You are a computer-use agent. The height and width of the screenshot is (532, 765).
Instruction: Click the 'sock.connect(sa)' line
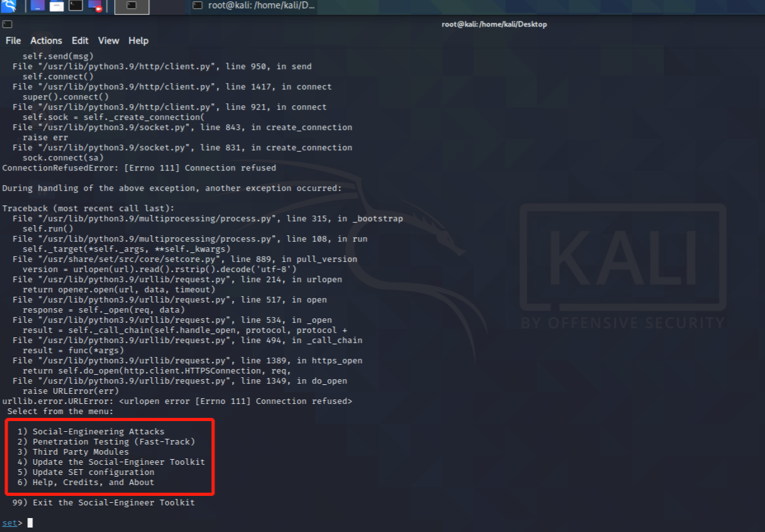[x=63, y=158]
